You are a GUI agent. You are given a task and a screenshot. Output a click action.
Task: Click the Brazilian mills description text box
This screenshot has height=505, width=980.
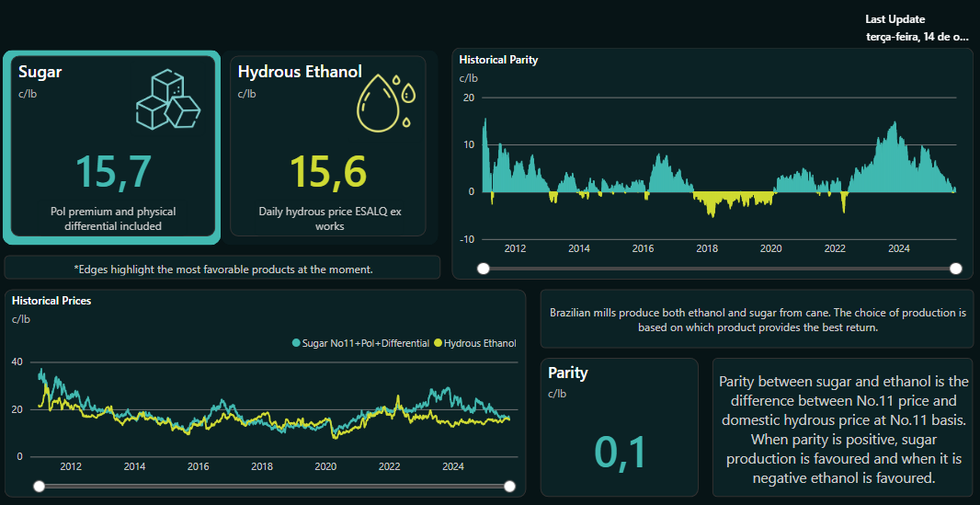pos(757,320)
